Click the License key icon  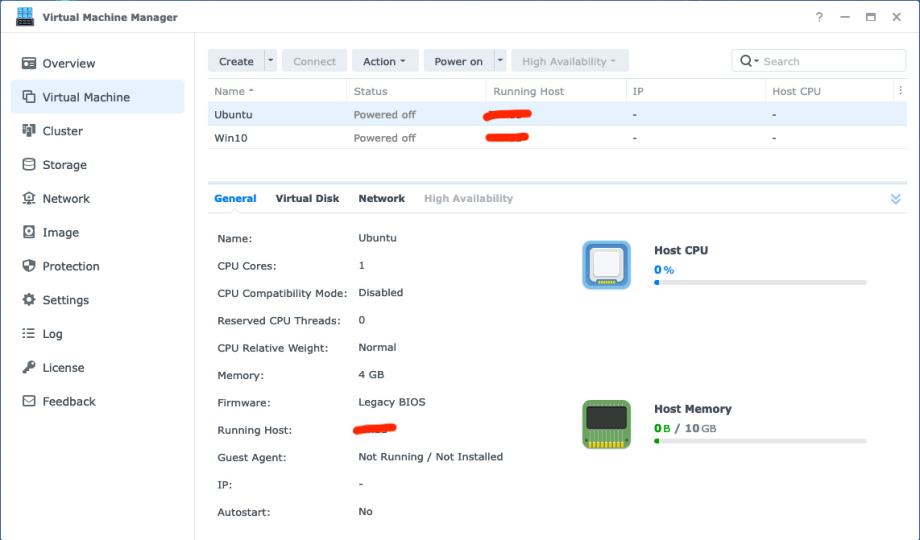coord(29,368)
